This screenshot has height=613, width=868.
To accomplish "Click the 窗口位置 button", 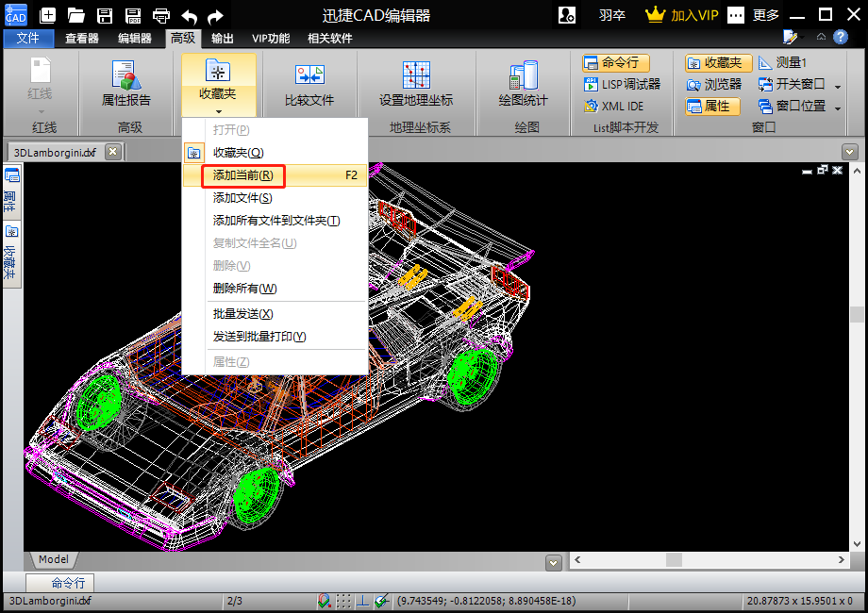I will [x=793, y=106].
